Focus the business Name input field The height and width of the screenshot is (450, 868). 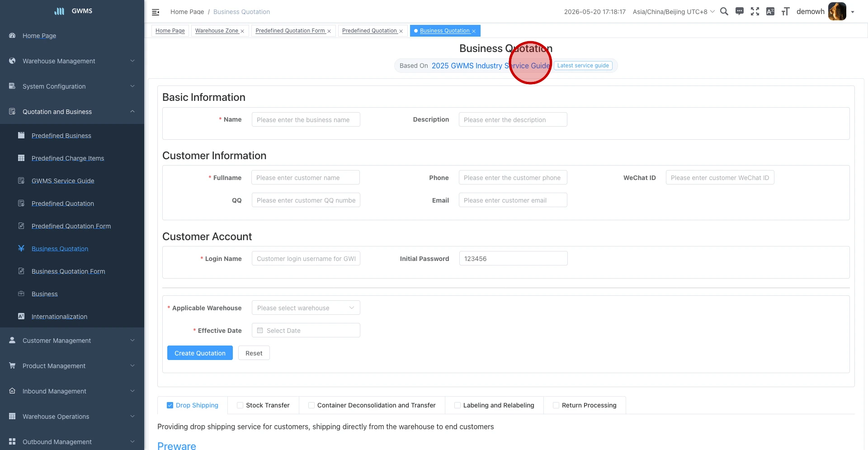[x=306, y=119]
